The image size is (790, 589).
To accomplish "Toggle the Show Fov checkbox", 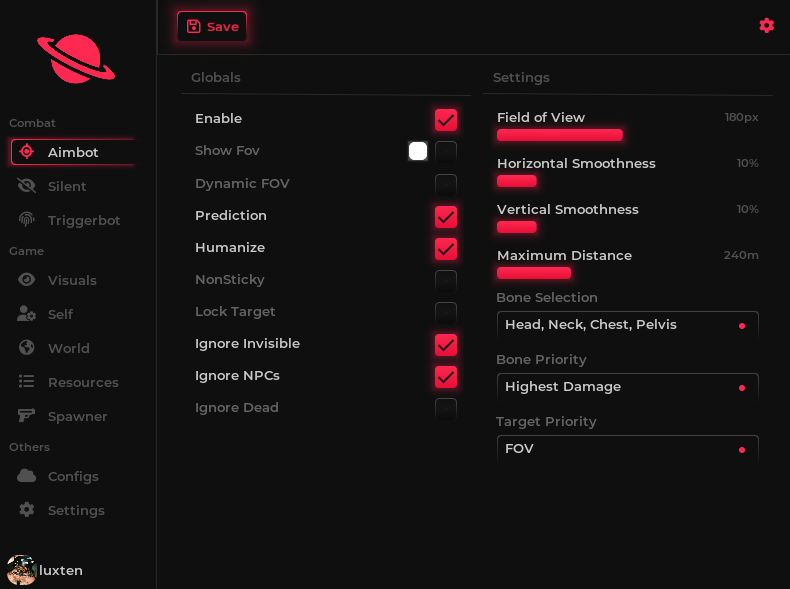I will [x=446, y=152].
